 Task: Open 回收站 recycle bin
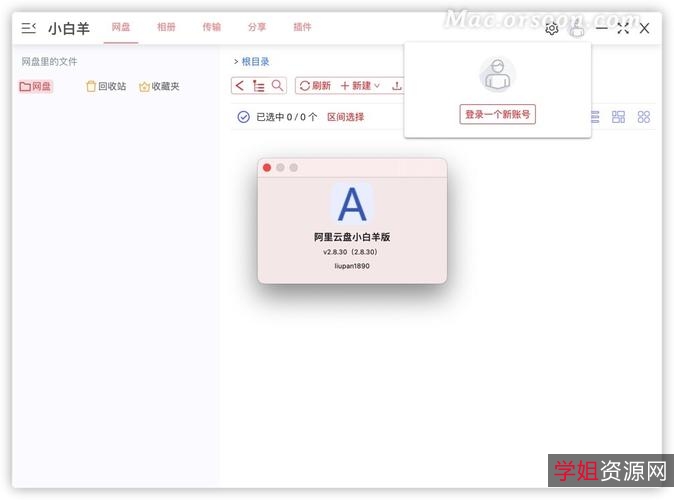tap(106, 86)
